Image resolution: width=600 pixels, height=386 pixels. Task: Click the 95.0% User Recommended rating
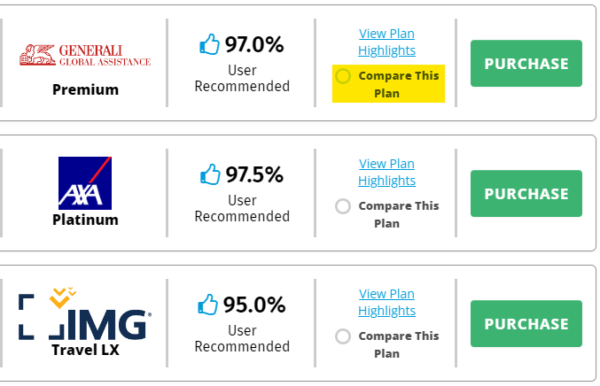coord(242,323)
